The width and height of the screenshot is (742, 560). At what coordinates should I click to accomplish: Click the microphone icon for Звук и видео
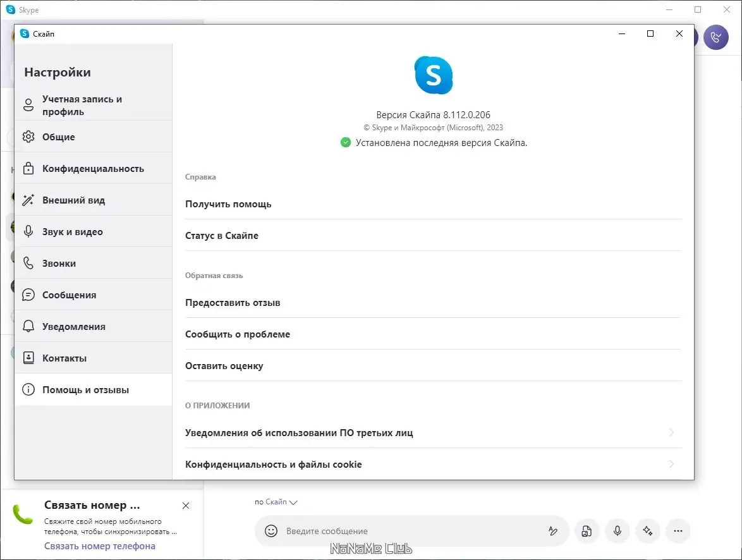[x=28, y=231]
